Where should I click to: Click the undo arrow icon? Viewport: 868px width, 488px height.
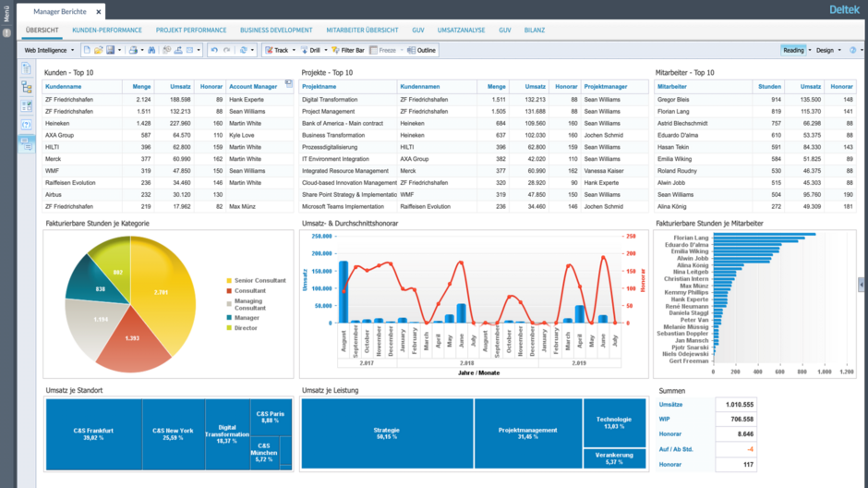(x=214, y=50)
